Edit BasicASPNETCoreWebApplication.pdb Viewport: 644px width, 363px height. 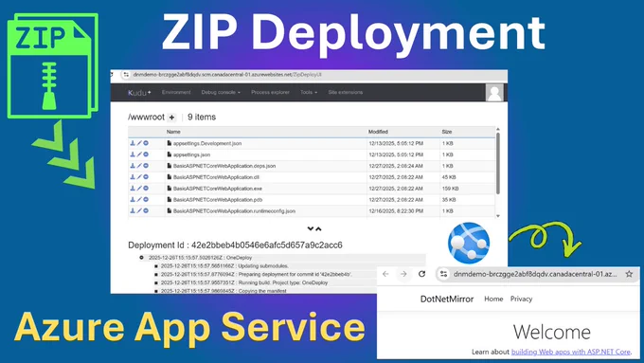[x=139, y=199]
